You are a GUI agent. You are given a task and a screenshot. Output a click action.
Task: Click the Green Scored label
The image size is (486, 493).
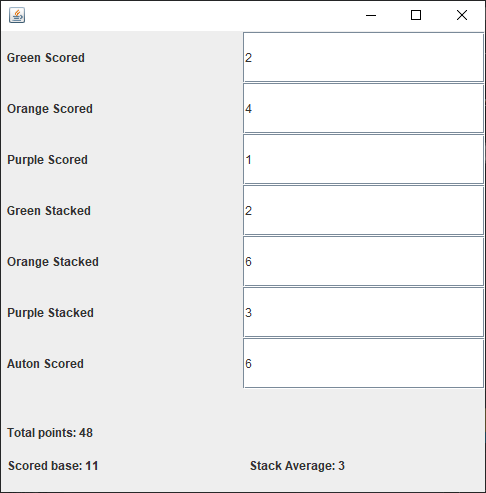pos(46,58)
